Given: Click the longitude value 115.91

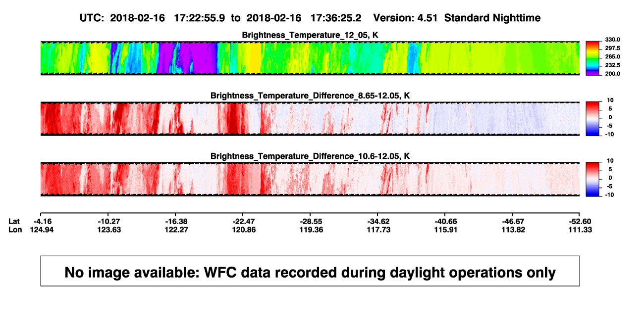Looking at the screenshot, I should tap(446, 230).
